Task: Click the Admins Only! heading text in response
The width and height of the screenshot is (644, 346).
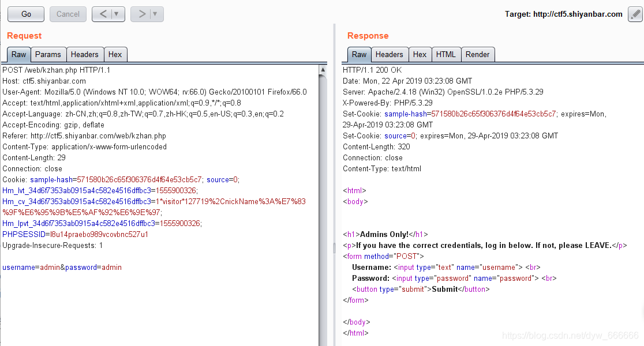Action: tap(384, 234)
